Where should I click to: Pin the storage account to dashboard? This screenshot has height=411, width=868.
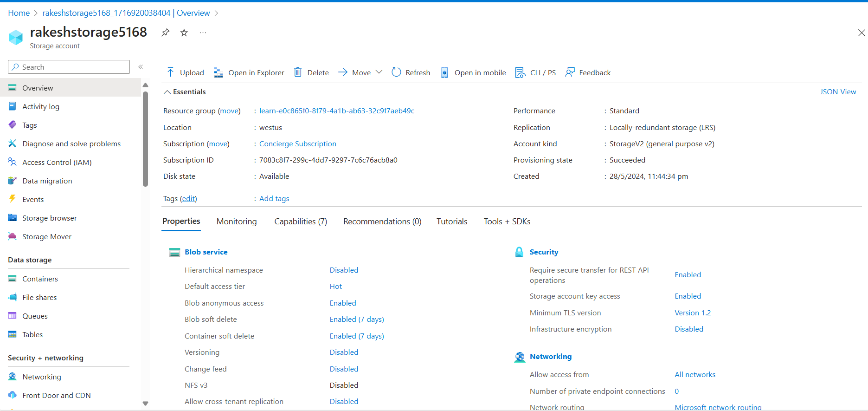(165, 33)
